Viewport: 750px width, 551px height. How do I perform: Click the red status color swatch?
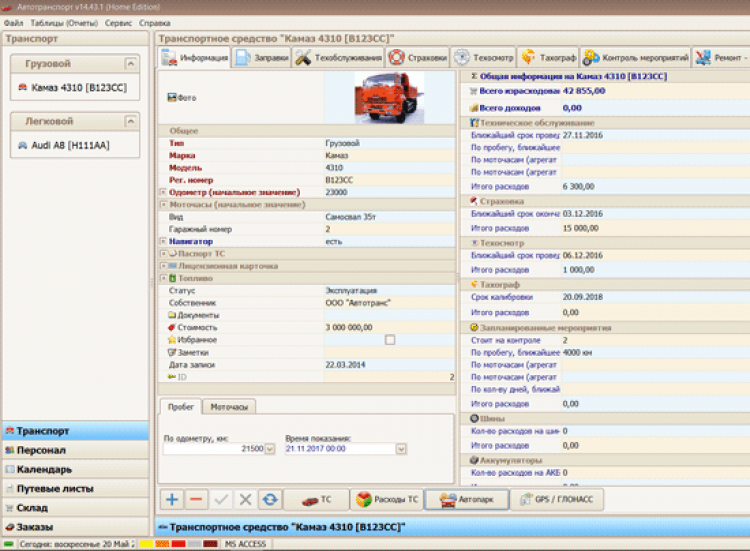[178, 544]
